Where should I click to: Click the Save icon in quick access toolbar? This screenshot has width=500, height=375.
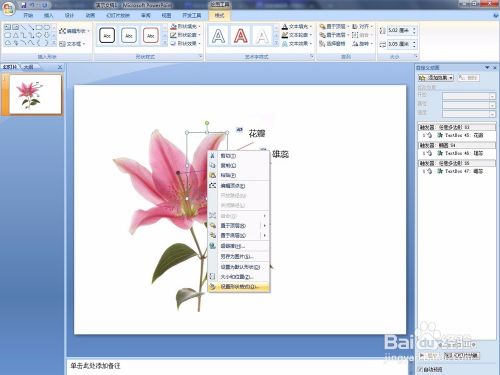(x=23, y=5)
